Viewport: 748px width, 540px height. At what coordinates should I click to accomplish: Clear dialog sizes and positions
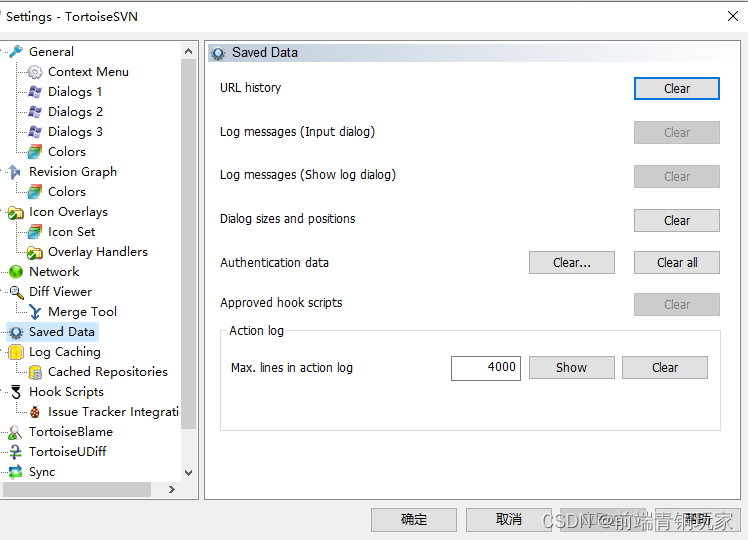(676, 221)
